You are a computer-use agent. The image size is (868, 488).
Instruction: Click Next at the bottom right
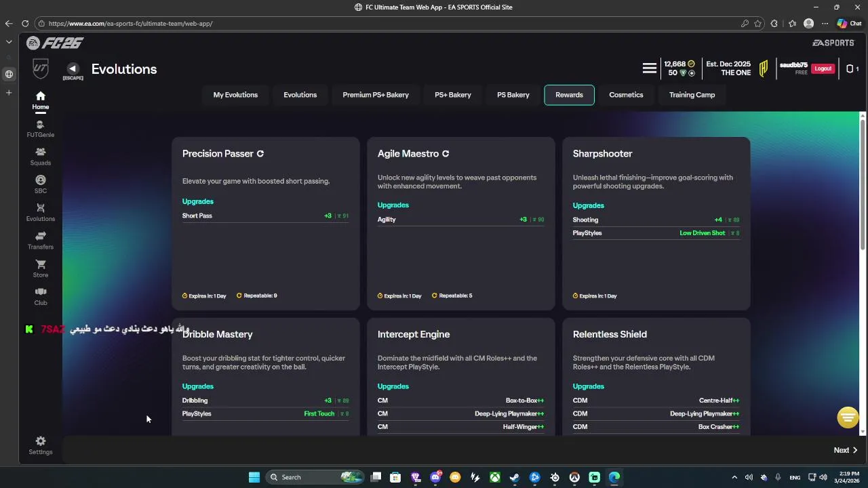click(x=846, y=450)
